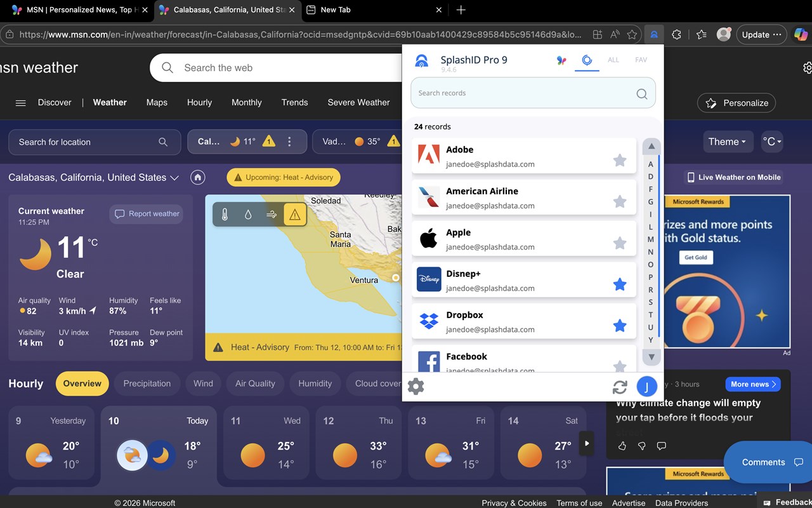
Task: Bookmark this page with star icon
Action: pyautogui.click(x=632, y=35)
